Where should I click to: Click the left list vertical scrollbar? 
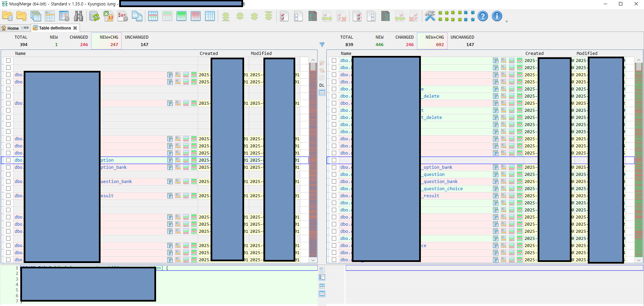pyautogui.click(x=313, y=159)
